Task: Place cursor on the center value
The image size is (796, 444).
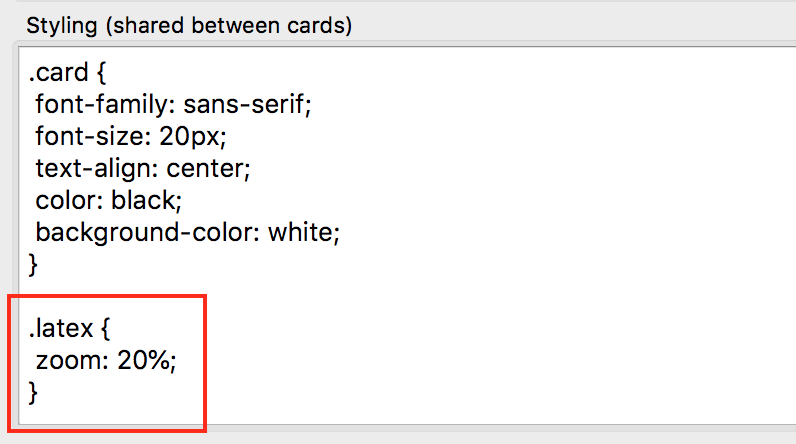Action: 204,169
